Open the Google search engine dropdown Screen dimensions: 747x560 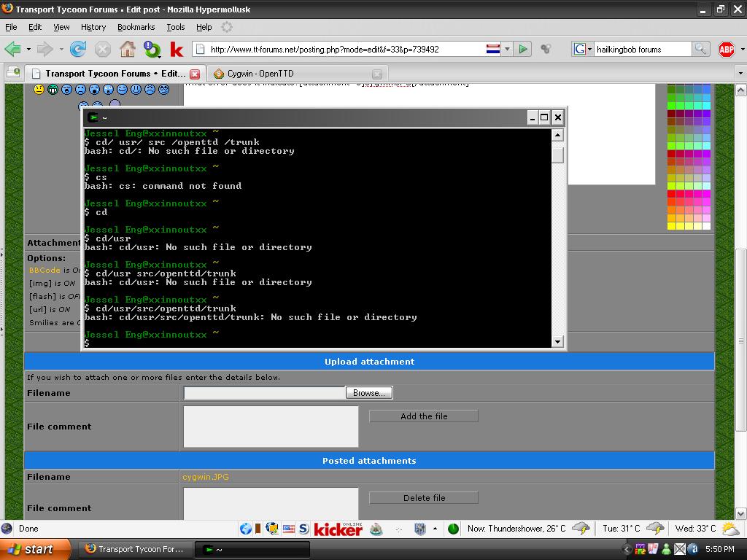(589, 49)
